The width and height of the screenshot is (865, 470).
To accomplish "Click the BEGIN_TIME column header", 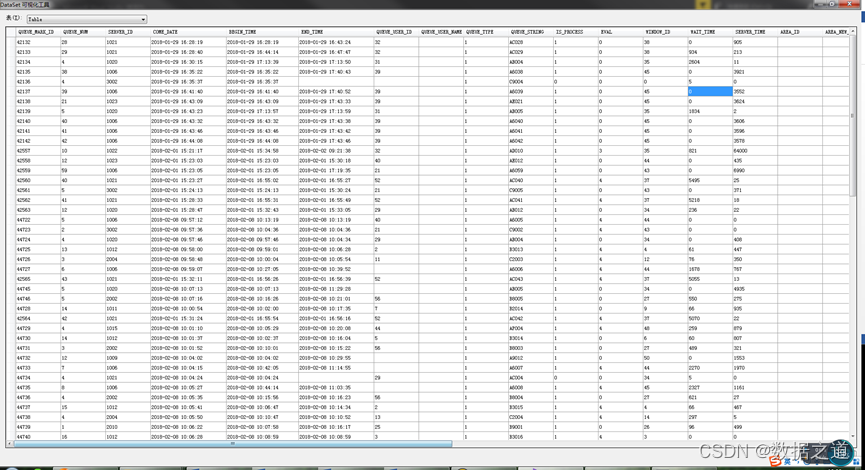I will pyautogui.click(x=262, y=32).
